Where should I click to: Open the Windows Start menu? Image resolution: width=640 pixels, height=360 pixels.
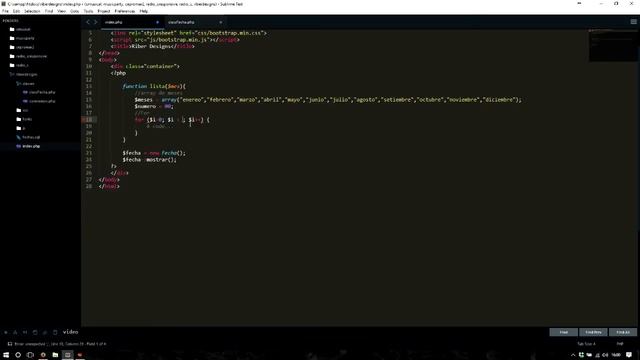6,355
